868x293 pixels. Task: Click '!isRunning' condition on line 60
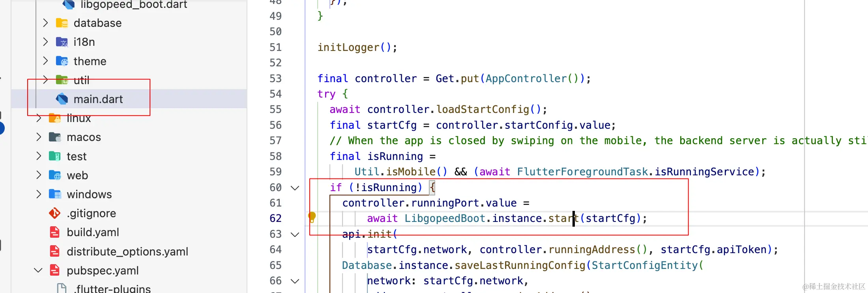point(385,188)
